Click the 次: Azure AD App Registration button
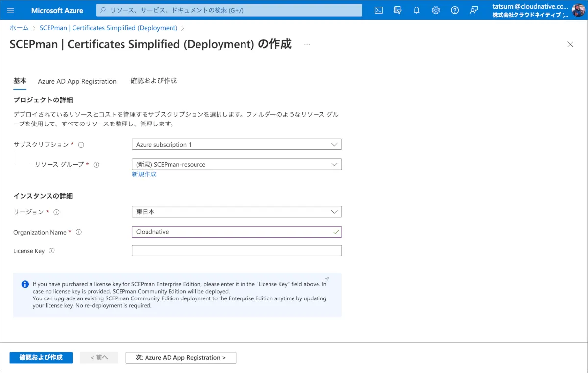The height and width of the screenshot is (373, 588). [x=181, y=358]
